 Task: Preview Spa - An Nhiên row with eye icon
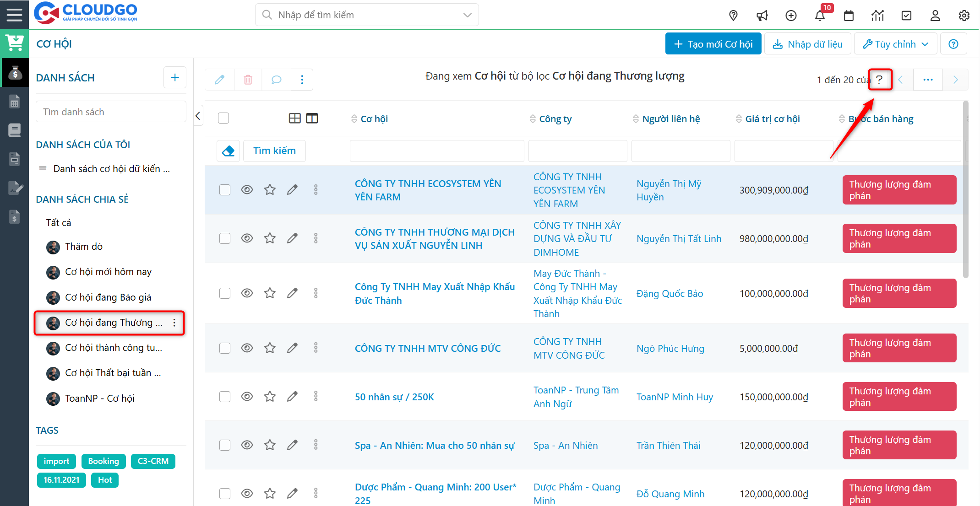point(247,445)
